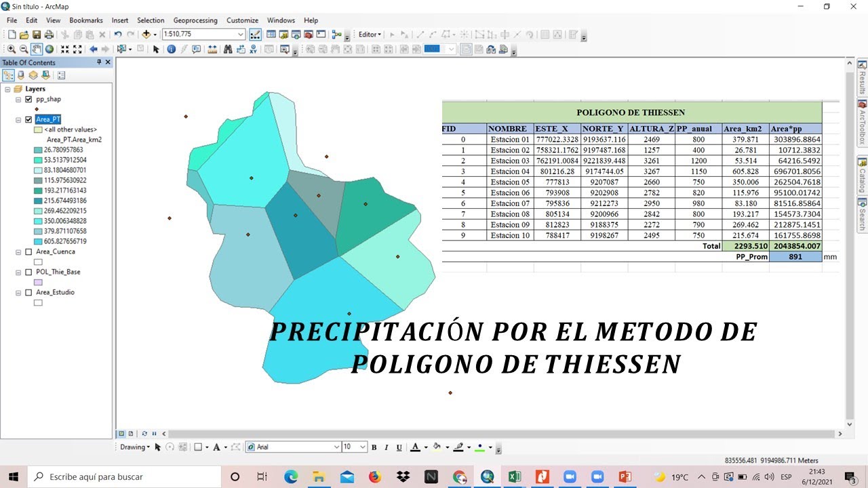Image resolution: width=868 pixels, height=488 pixels.
Task: Select the Area_PT layer name
Action: pos(48,119)
